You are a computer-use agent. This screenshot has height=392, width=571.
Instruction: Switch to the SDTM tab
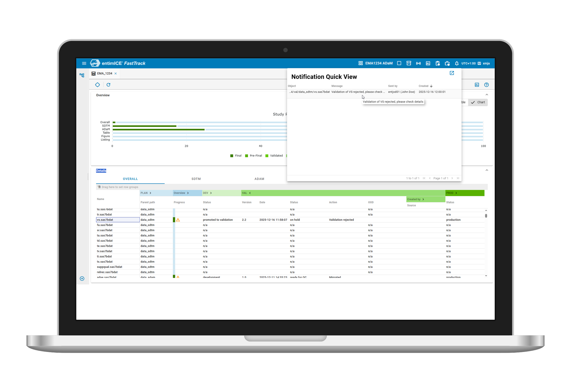point(196,179)
